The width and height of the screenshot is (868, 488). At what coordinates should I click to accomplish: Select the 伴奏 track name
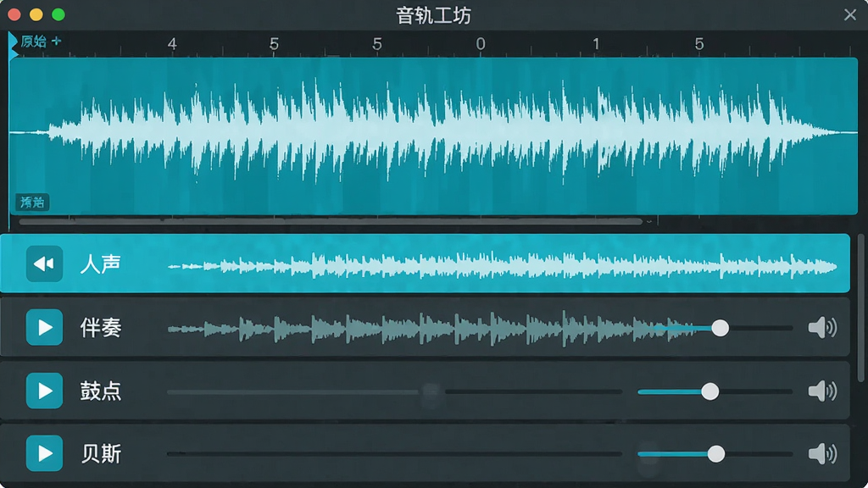[x=101, y=328]
